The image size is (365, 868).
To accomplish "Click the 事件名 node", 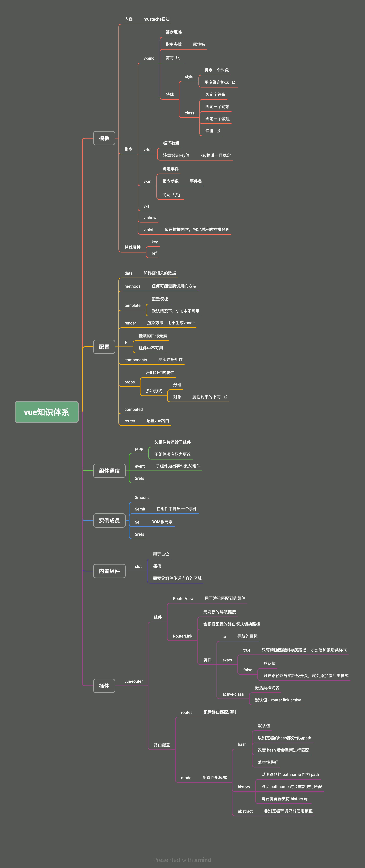I will click(x=196, y=181).
